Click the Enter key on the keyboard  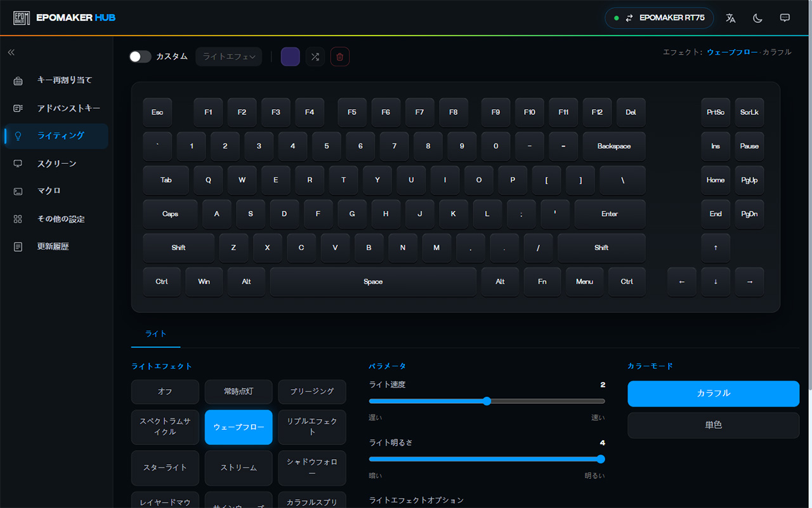[610, 214]
